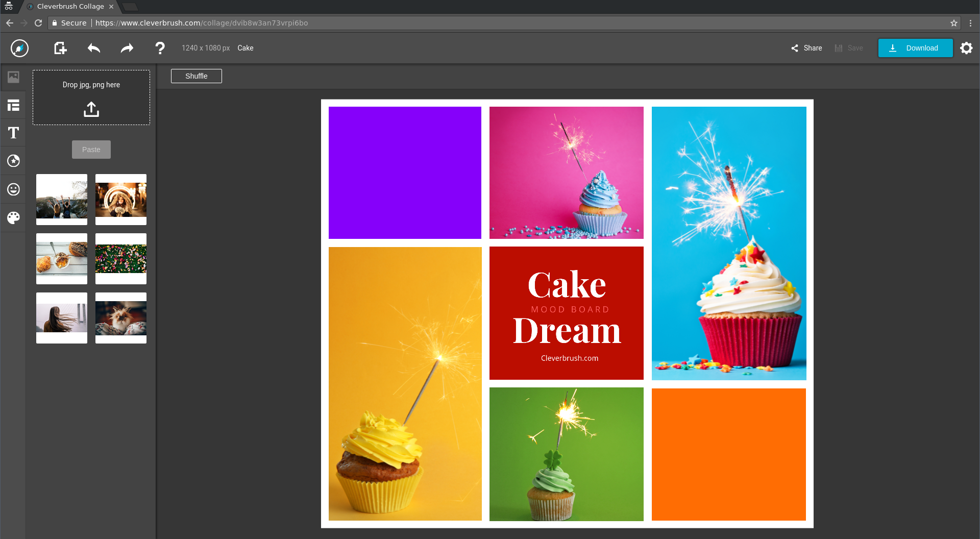Select the Text tool in sidebar
Viewport: 980px width, 539px height.
point(13,133)
